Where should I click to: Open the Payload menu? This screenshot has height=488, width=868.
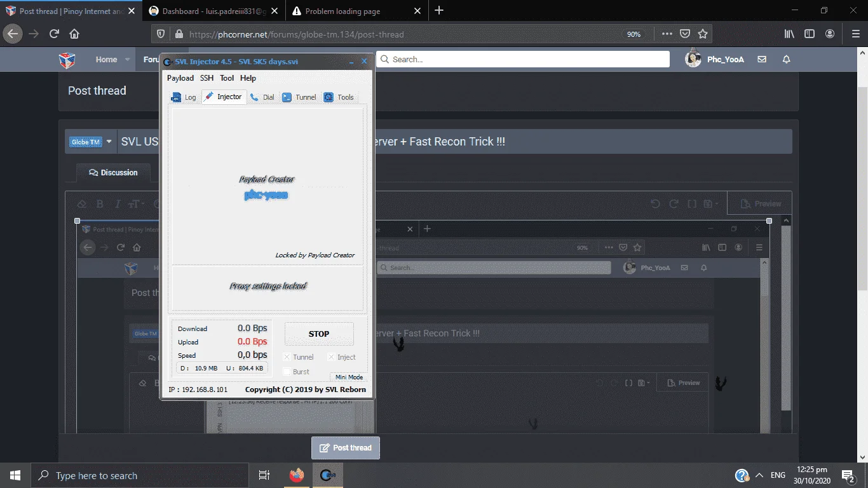[180, 78]
